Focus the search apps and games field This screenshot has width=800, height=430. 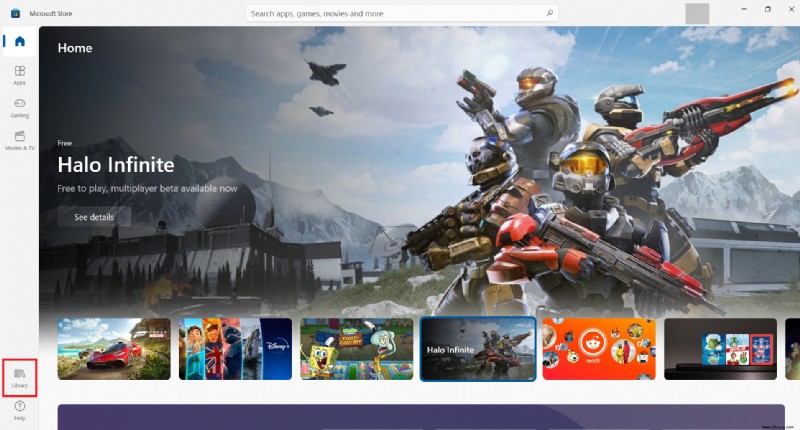point(402,13)
